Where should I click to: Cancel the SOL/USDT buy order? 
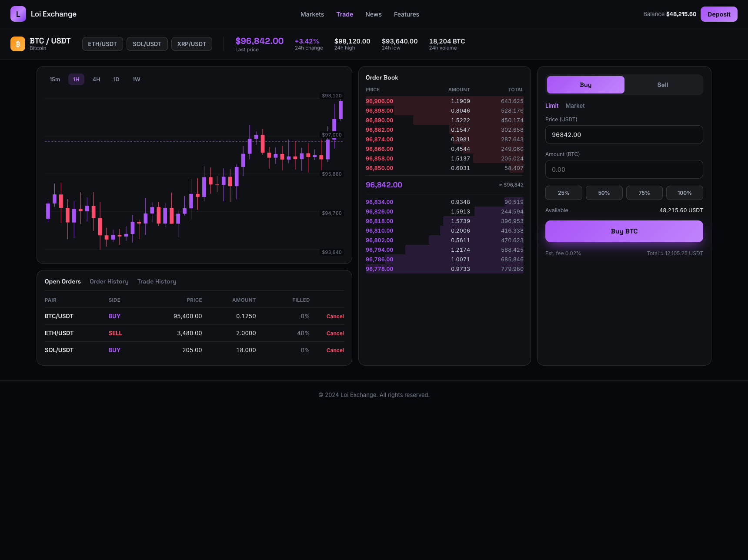pyautogui.click(x=335, y=350)
